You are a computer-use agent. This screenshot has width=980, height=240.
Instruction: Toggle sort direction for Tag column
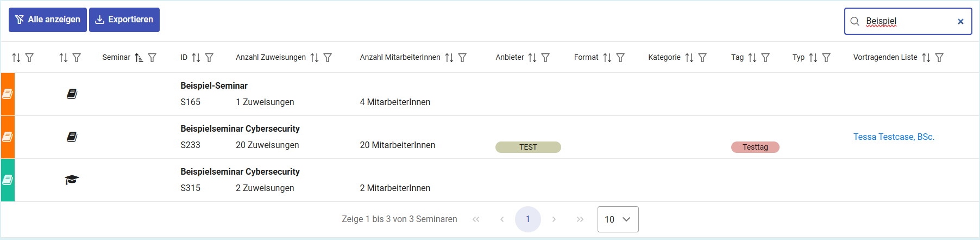pos(752,58)
